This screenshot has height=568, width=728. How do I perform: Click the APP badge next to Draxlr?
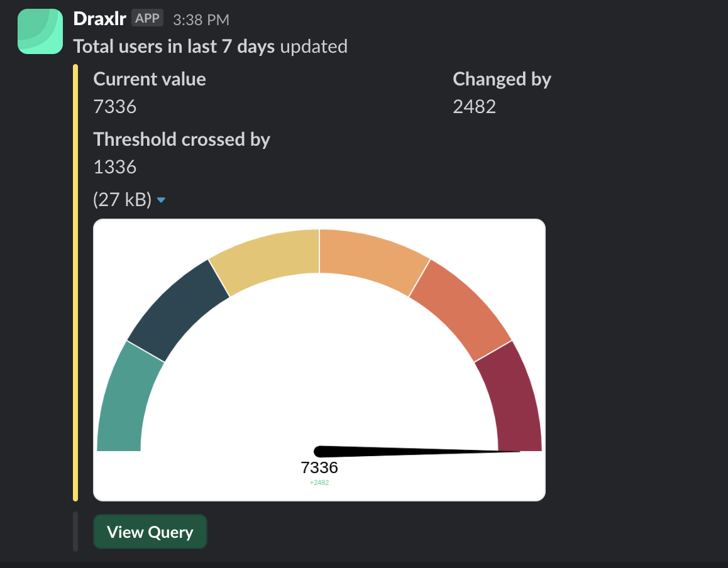click(x=147, y=18)
